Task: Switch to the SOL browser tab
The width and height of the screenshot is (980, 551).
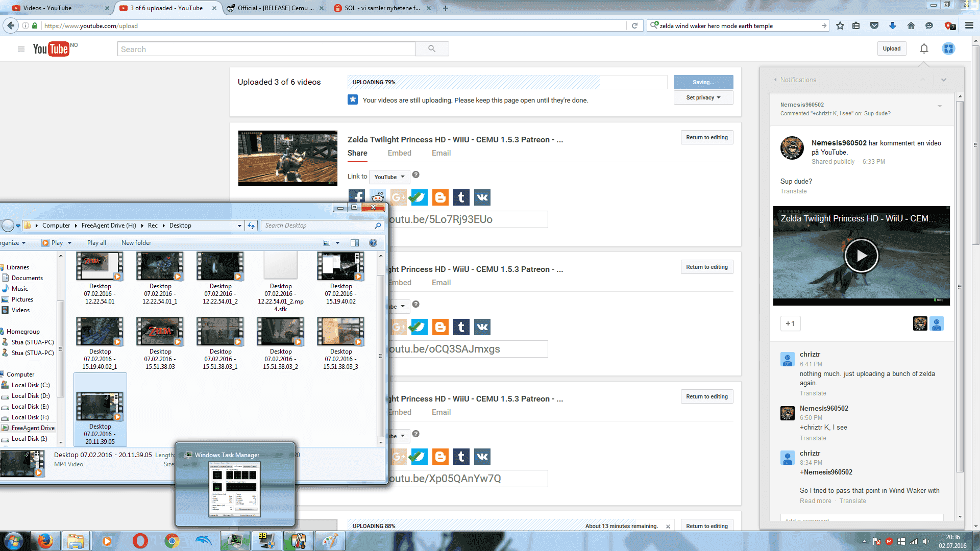Action: click(x=382, y=8)
